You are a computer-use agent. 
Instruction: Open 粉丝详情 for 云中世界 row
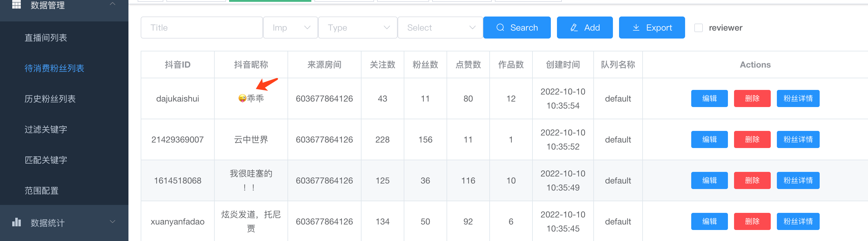[x=798, y=139]
